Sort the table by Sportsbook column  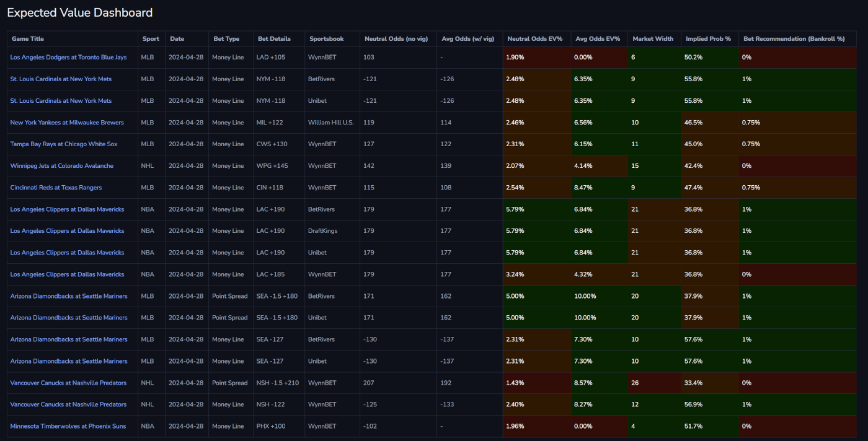click(327, 38)
